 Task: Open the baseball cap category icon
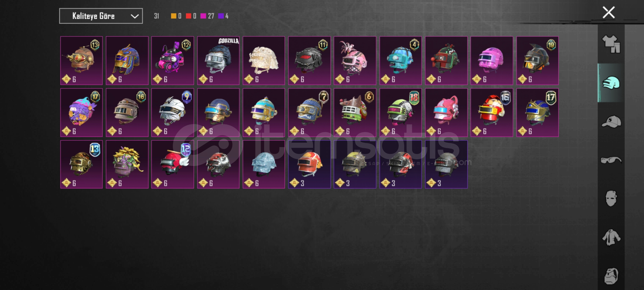(611, 121)
